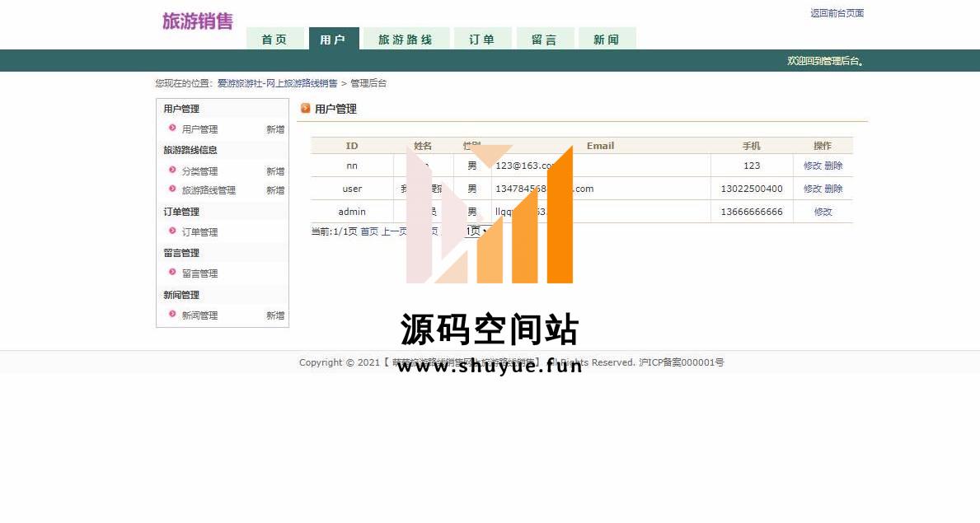Screen dimensions: 980x523
Task: Open the sidebar 用户管理 bulleted link
Action: pos(199,129)
